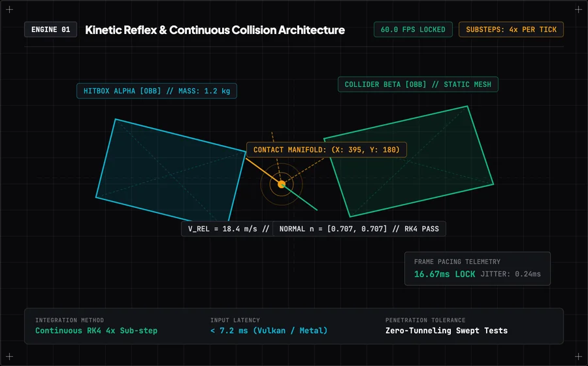Click Continuous RK4 4x Sub-step value
This screenshot has width=588, height=366.
point(97,331)
